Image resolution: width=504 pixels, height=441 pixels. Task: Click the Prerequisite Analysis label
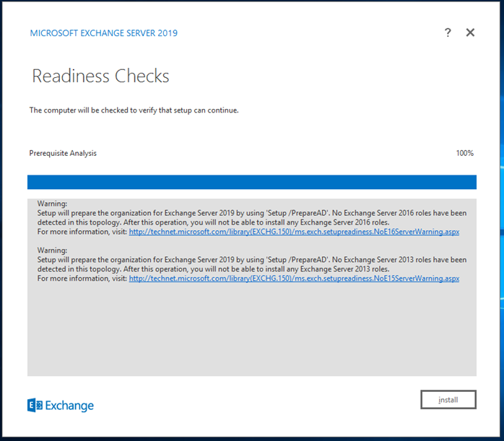[x=63, y=153]
